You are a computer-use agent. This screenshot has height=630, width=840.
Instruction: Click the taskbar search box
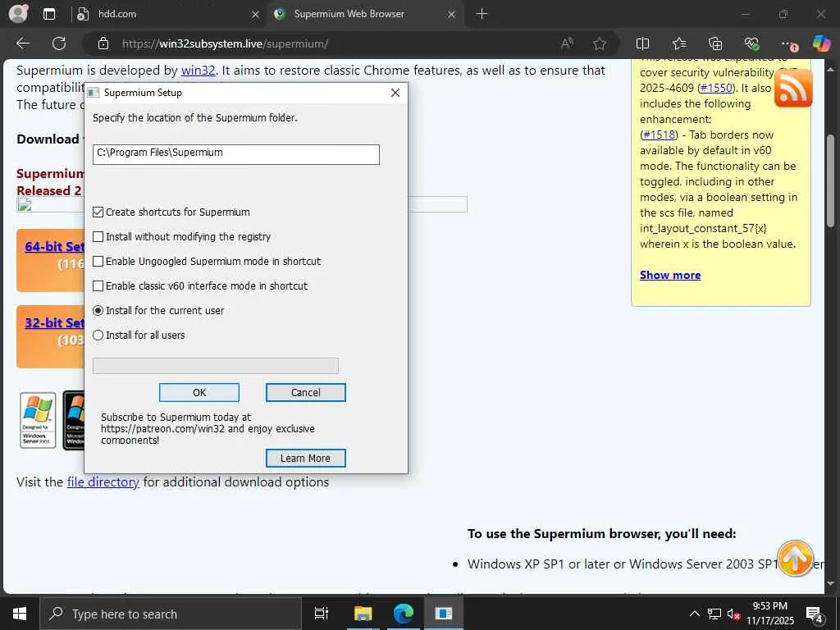(171, 614)
